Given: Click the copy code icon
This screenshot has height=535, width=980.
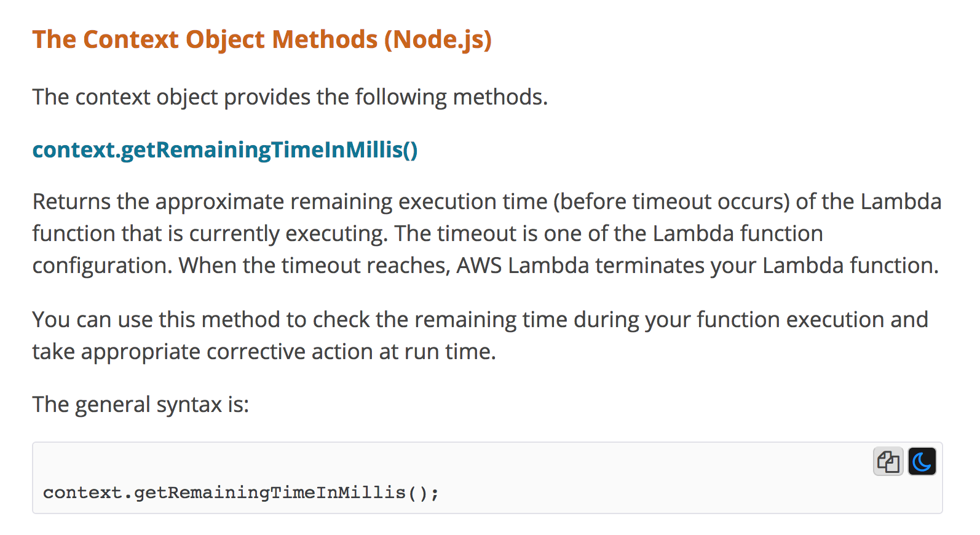Looking at the screenshot, I should click(888, 462).
